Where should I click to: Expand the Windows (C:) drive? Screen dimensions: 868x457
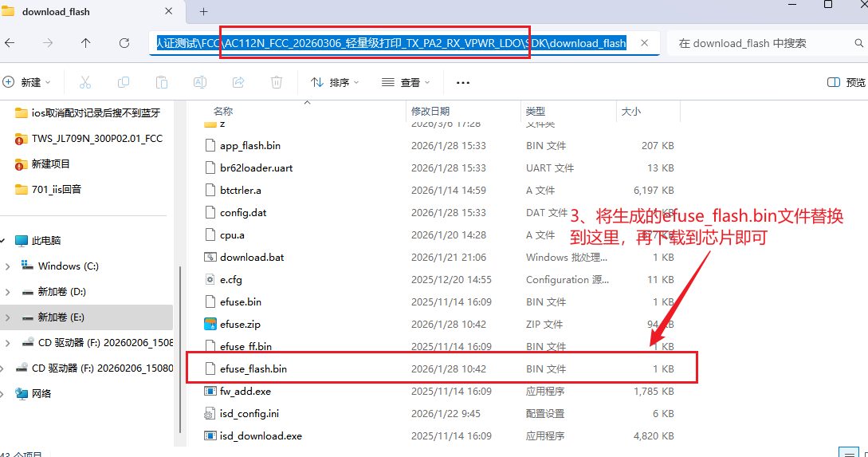7,266
